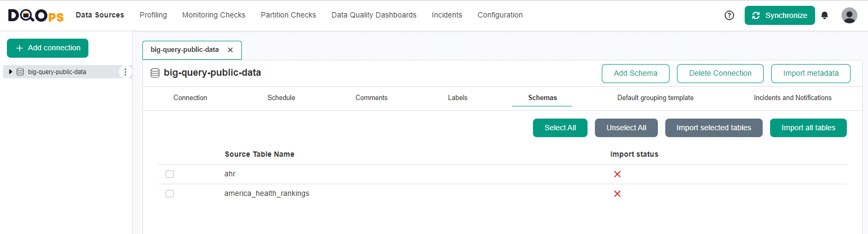Click Import metadata button
Viewport: 868px width, 234px height.
(811, 74)
